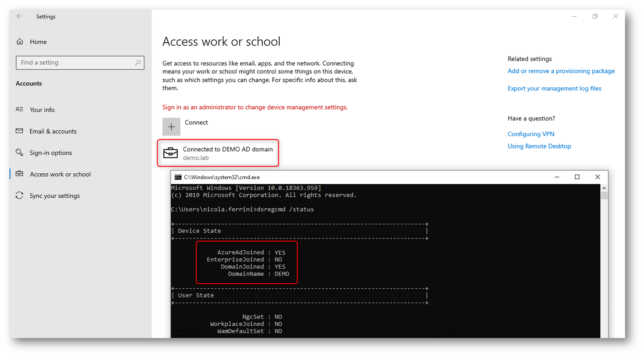Click the cmd.exe scrollbar up arrow
The height and width of the screenshot is (357, 644).
pos(604,188)
